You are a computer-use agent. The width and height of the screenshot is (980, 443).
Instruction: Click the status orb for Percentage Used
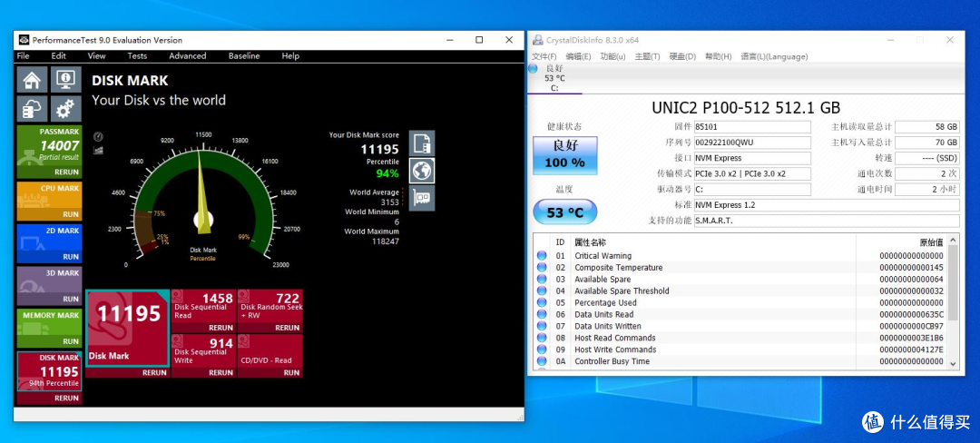coord(541,302)
